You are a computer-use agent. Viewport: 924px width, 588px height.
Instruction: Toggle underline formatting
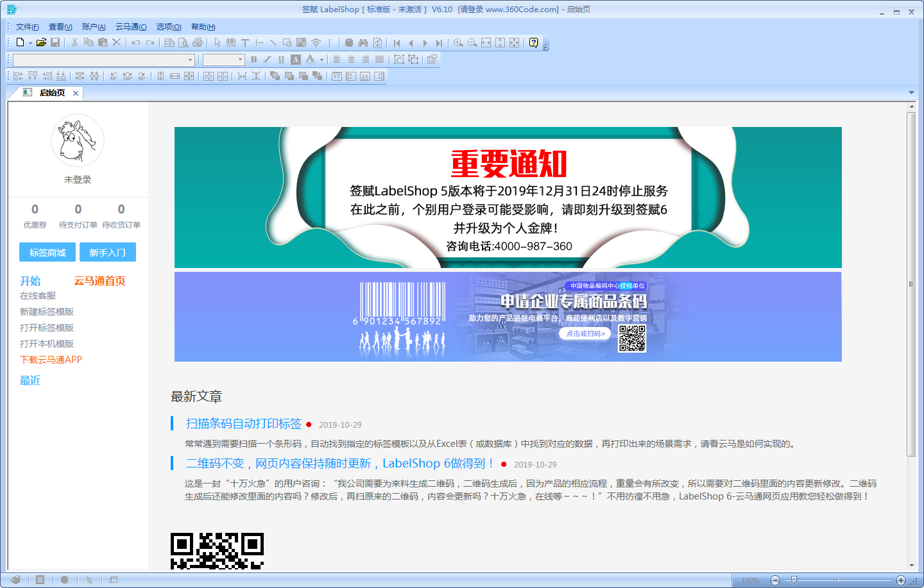click(281, 60)
